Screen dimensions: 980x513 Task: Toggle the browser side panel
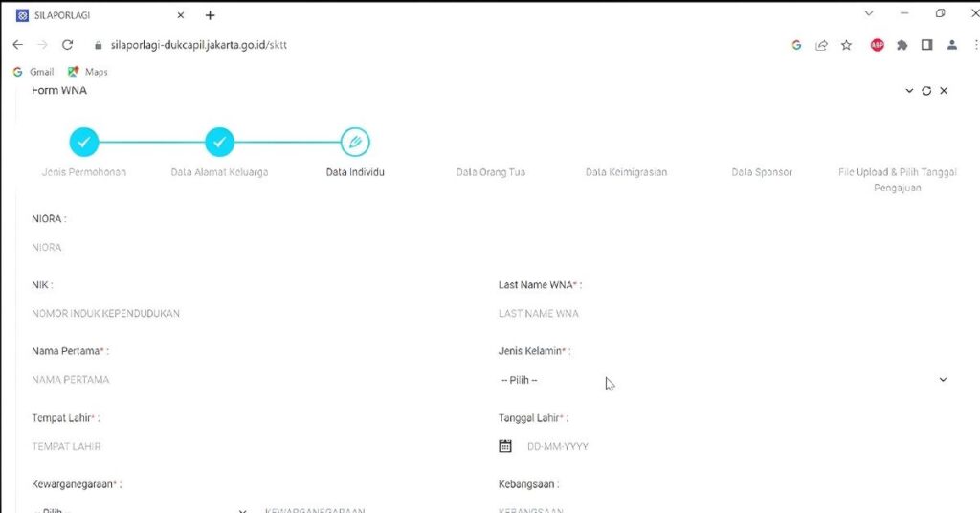pos(926,45)
